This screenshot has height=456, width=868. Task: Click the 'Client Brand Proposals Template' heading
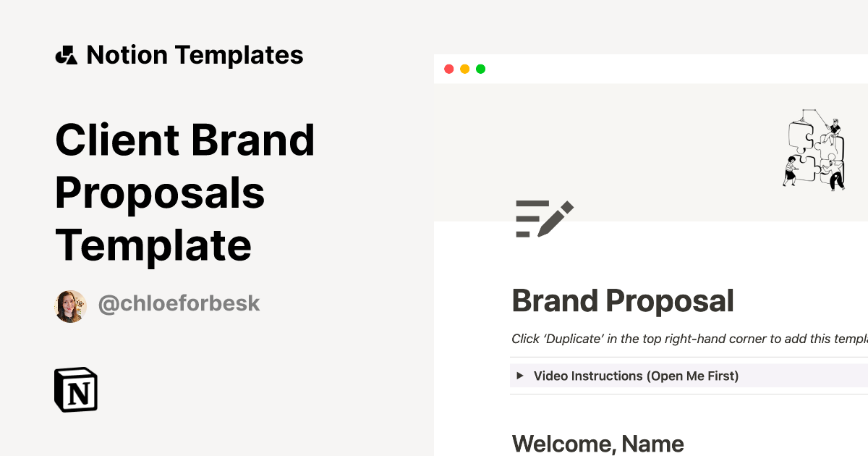185,193
